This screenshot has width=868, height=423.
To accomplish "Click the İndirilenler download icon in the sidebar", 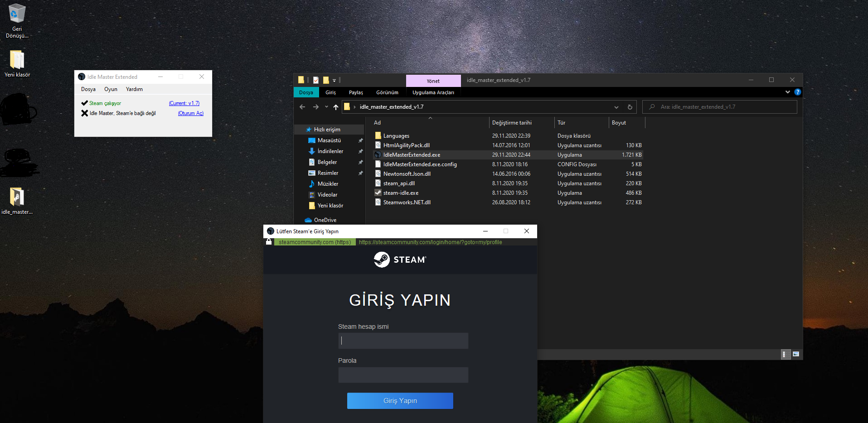I will point(312,151).
